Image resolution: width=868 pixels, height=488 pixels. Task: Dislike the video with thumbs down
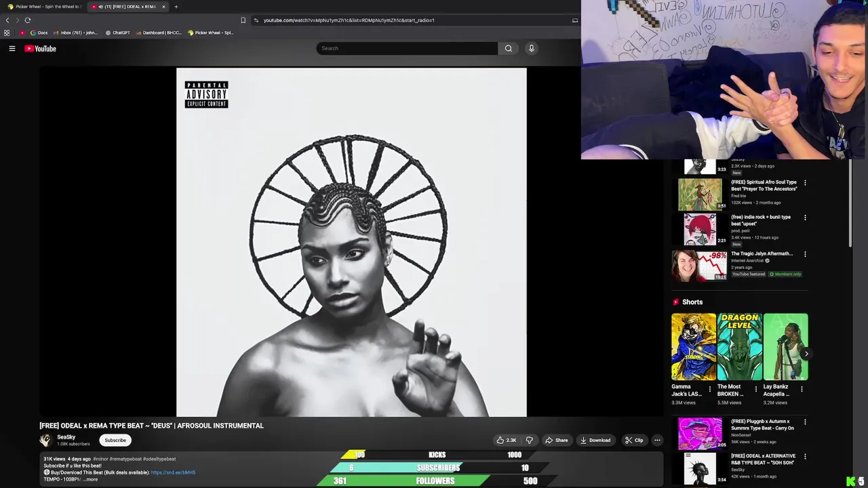(x=530, y=440)
